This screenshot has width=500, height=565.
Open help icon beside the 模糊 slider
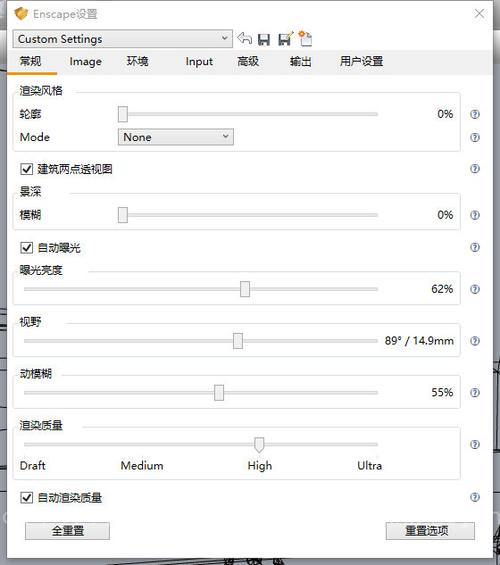[x=475, y=215]
